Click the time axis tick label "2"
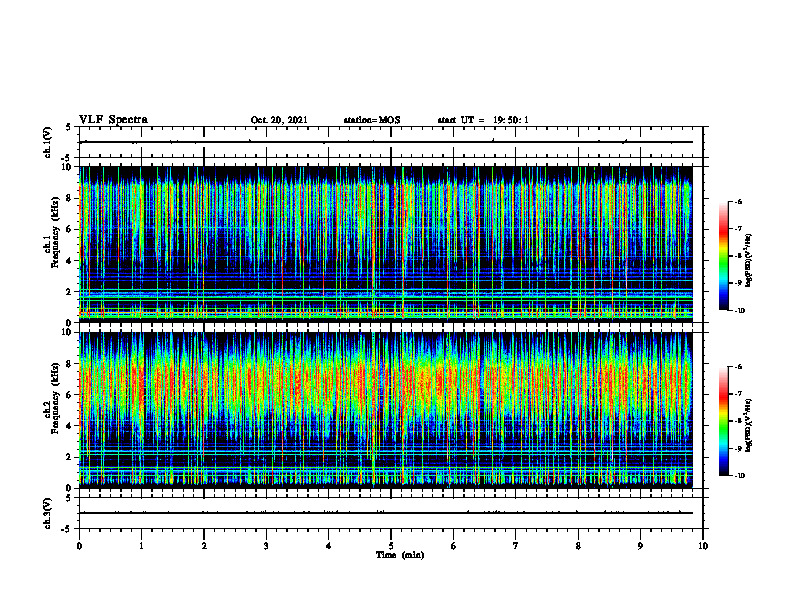Viewport: 792px width, 612px height. (204, 546)
